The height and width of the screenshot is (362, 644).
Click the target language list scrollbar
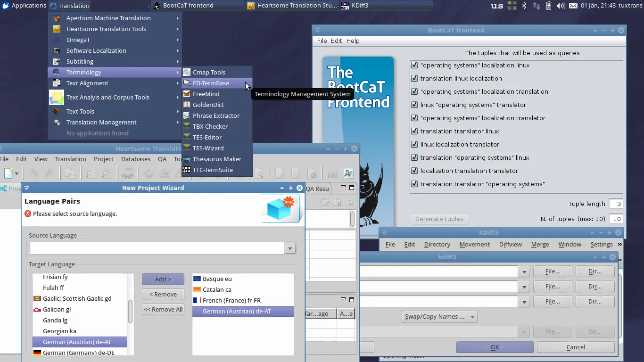point(131,312)
